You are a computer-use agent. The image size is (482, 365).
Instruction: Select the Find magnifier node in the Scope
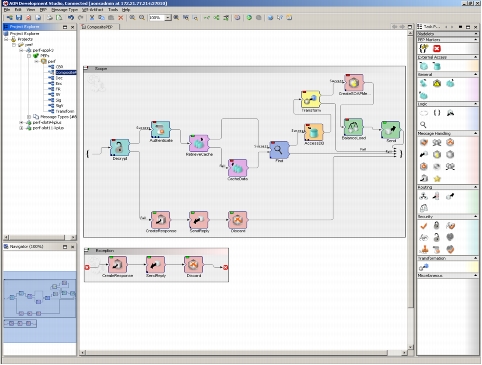[x=279, y=150]
